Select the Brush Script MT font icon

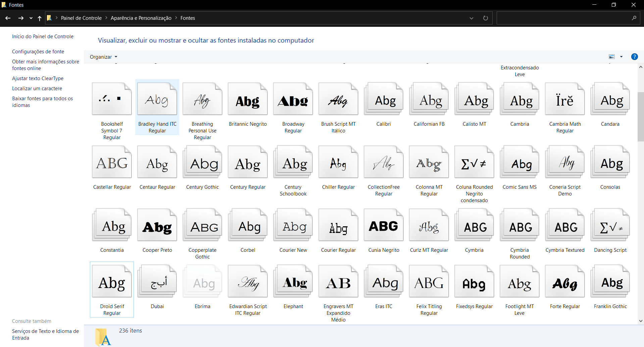tap(338, 99)
